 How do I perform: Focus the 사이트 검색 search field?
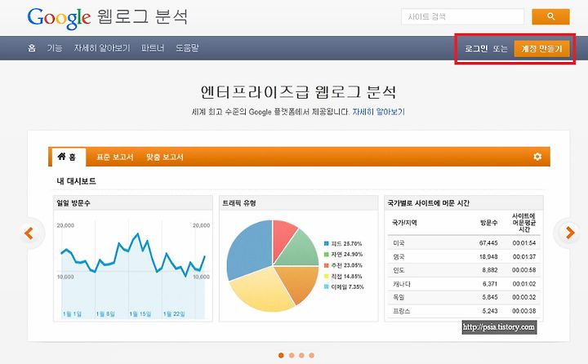[462, 16]
